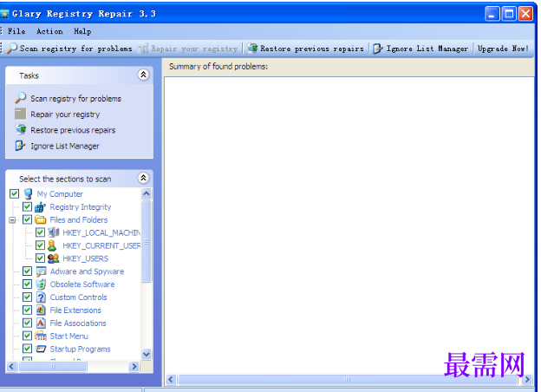
Task: Click the Files and Folders folder icon
Action: (41, 219)
